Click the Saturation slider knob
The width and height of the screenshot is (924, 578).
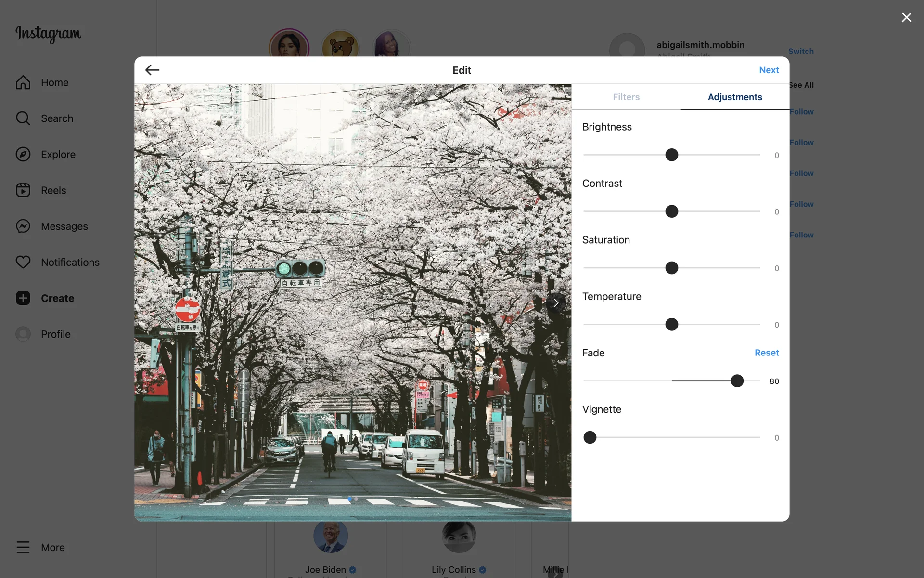click(671, 268)
